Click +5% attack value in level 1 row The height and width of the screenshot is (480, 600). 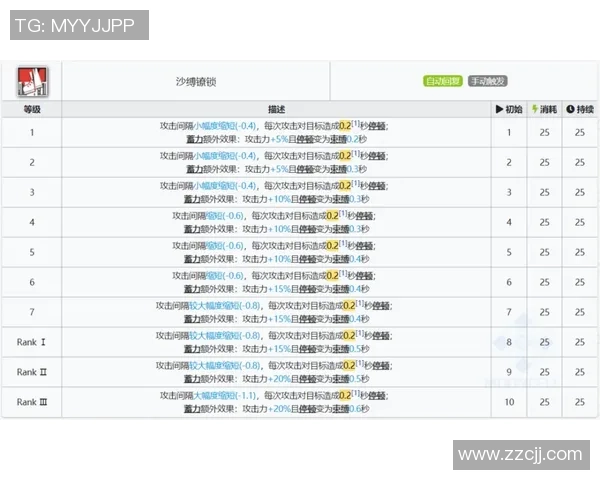pos(279,139)
